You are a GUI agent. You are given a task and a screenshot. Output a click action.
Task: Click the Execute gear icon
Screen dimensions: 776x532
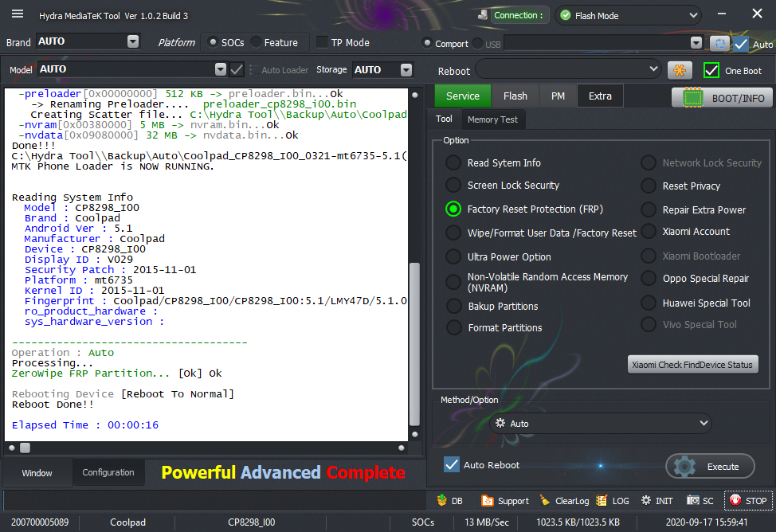pos(685,466)
